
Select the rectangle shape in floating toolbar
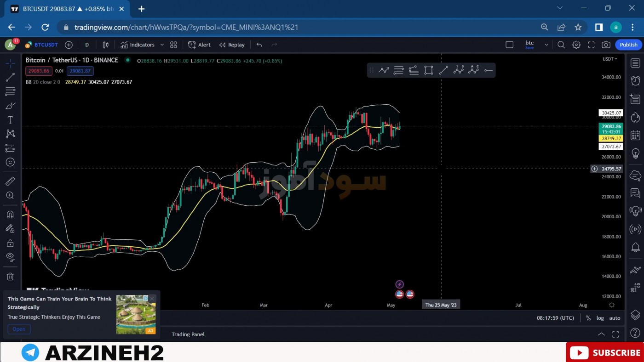[x=428, y=70]
